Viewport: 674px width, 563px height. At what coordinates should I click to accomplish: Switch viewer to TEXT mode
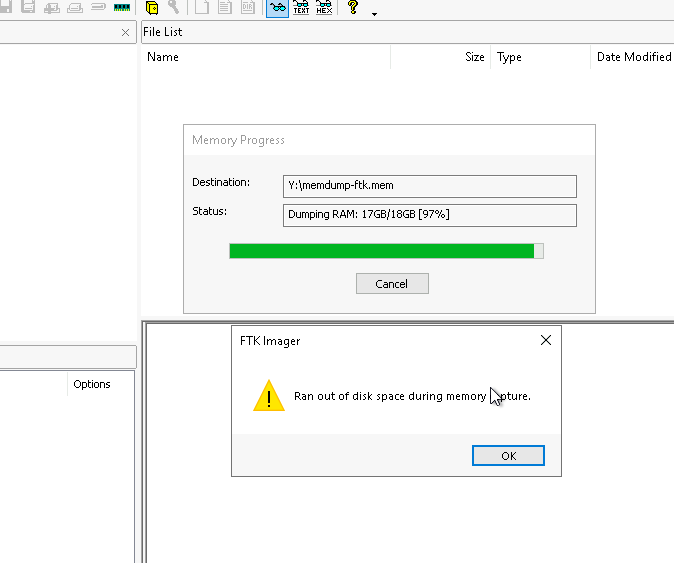(x=301, y=8)
